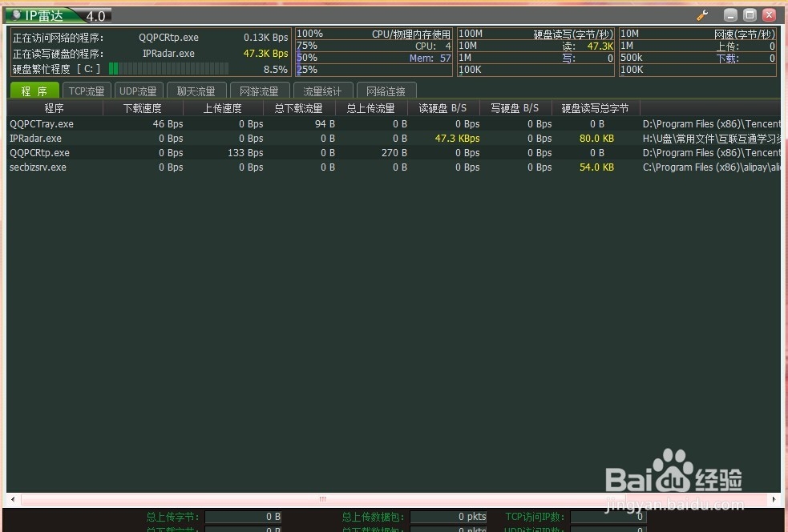Click the 133 Bps upload speed cell

pos(245,153)
